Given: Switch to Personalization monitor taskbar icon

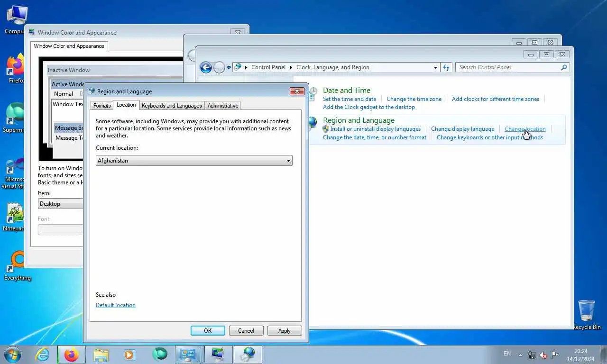Looking at the screenshot, I should (218, 355).
